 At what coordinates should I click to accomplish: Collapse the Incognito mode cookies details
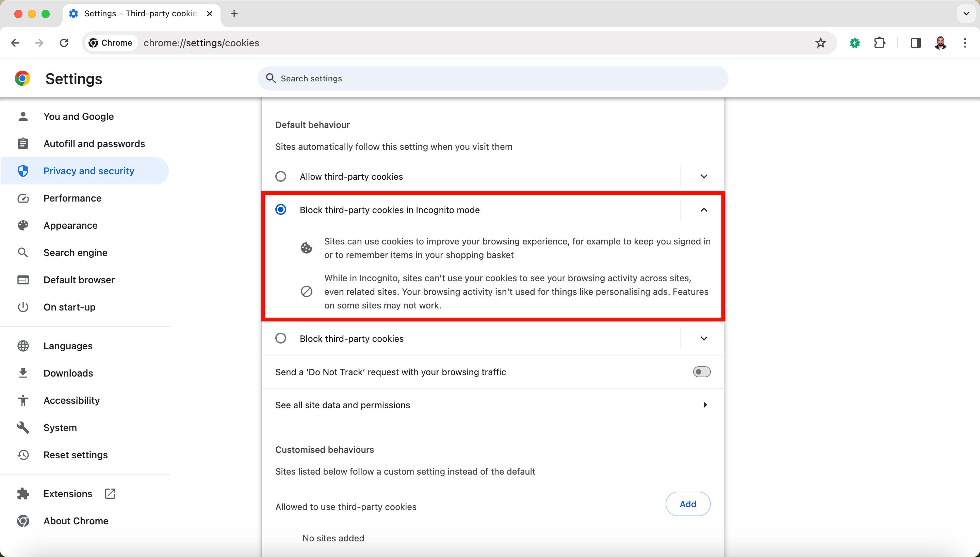[704, 210]
